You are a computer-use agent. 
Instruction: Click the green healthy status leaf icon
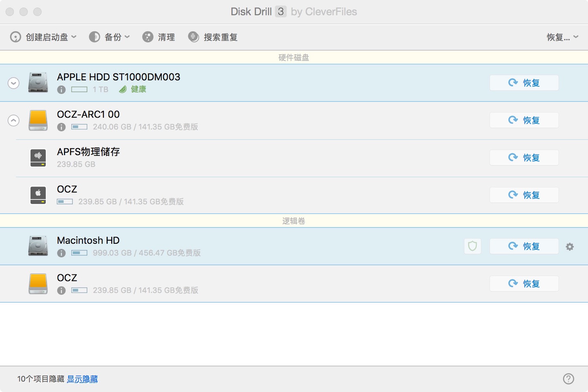(123, 89)
